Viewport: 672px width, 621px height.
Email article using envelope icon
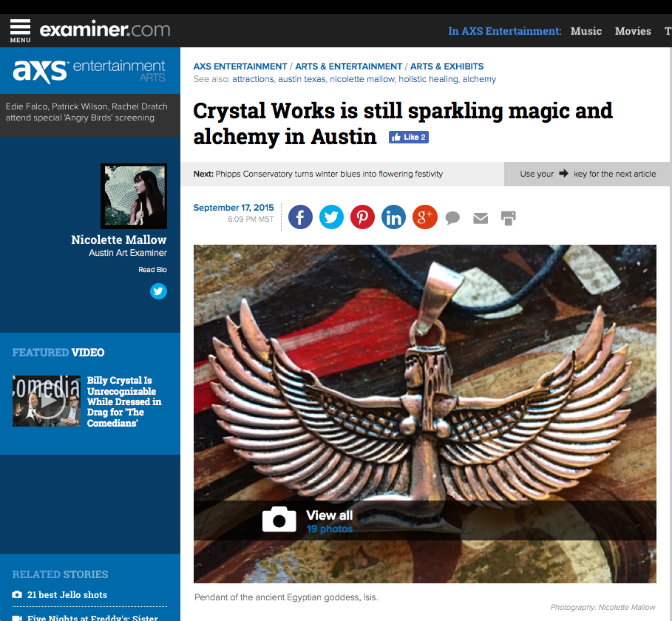pyautogui.click(x=481, y=218)
